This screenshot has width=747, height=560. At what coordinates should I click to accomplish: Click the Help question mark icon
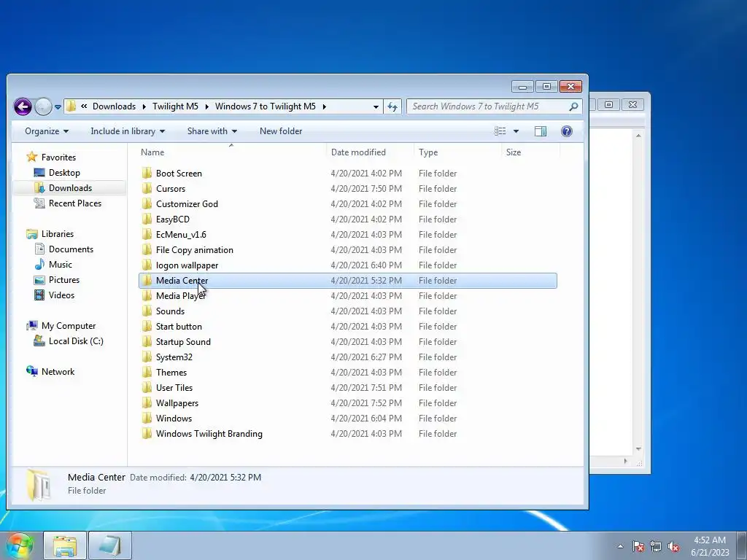566,131
